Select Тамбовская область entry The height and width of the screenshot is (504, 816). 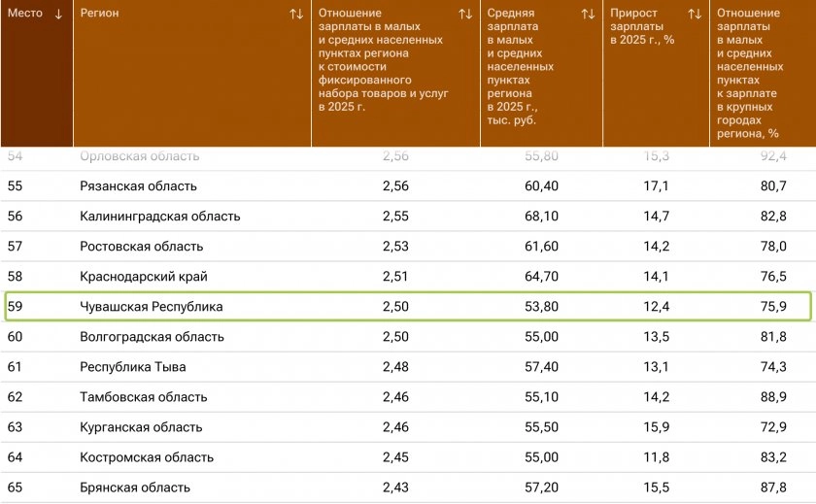click(143, 397)
